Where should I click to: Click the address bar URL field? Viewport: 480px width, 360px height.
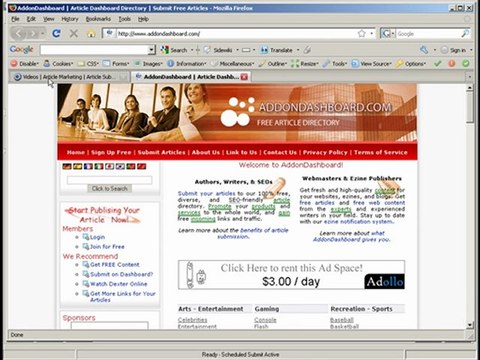237,33
